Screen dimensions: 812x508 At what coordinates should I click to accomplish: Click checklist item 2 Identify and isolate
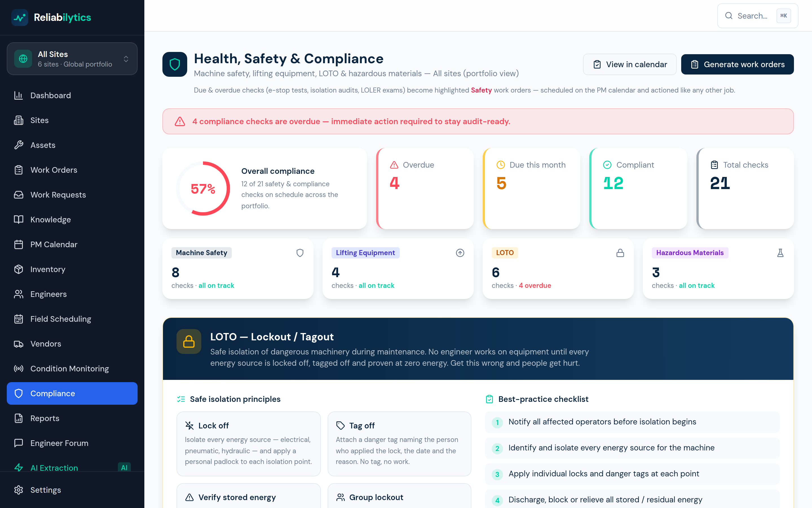pyautogui.click(x=632, y=448)
